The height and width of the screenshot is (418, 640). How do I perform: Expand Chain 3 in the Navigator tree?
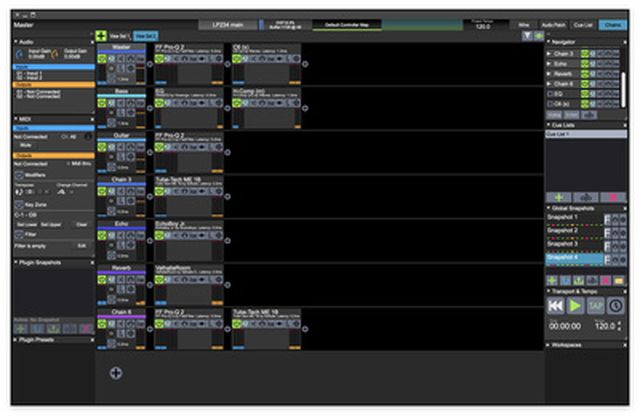[549, 53]
